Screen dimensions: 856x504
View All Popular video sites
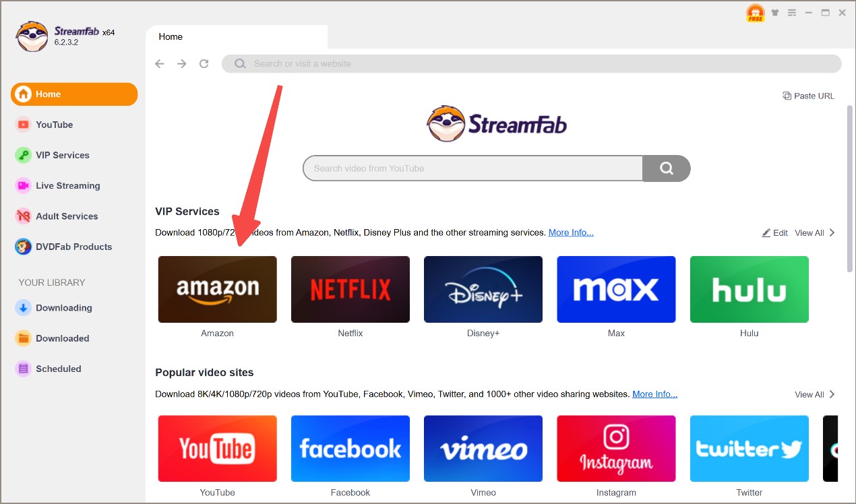[809, 394]
